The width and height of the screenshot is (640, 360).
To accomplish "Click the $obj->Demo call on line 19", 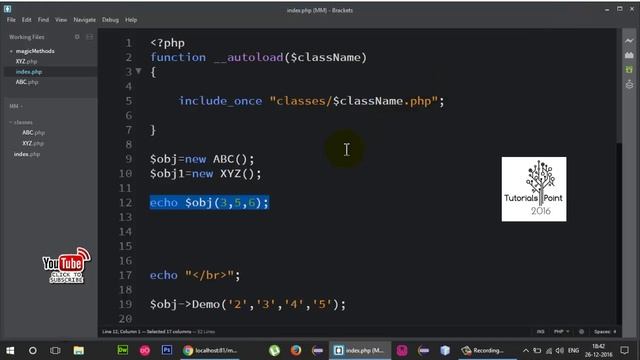I will coord(248,304).
